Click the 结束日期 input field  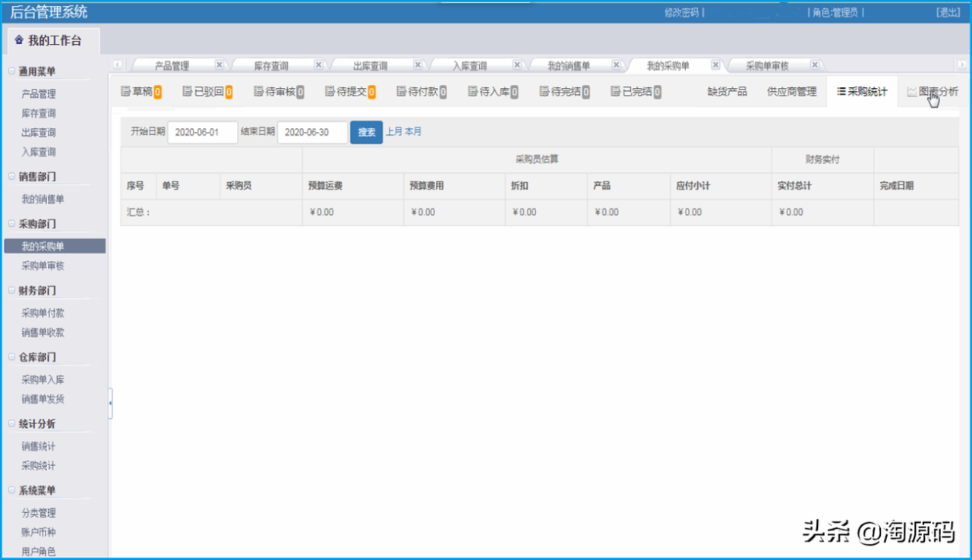coord(313,132)
